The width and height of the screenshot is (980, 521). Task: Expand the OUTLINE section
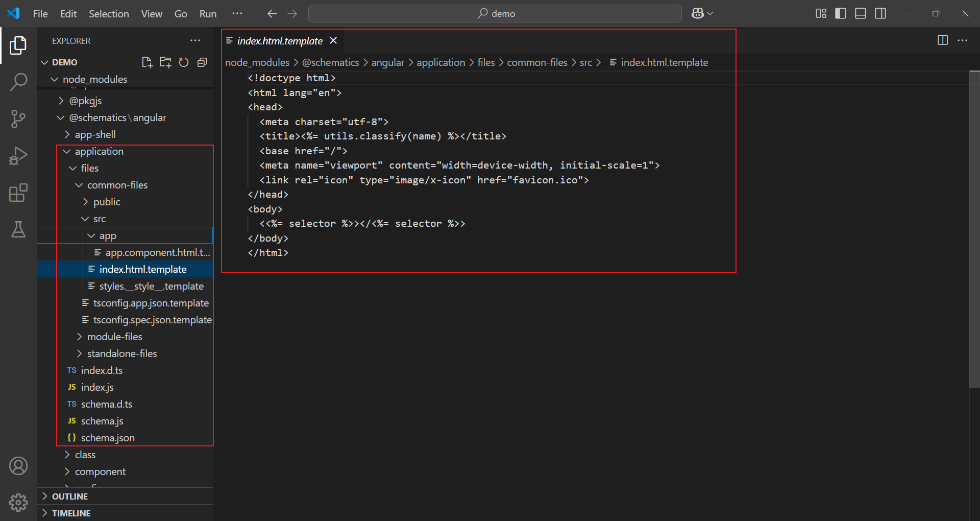(70, 496)
